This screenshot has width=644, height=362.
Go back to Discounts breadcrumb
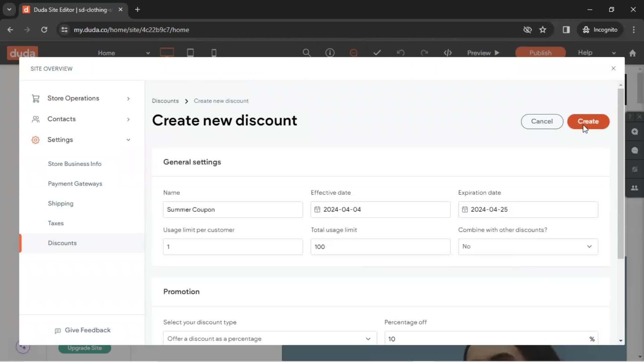pos(165,101)
